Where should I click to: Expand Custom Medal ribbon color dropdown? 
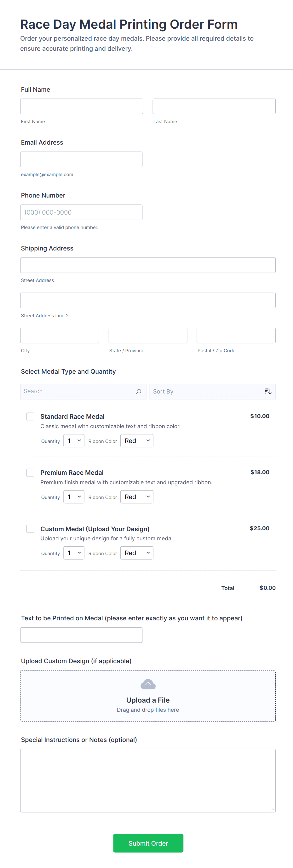(136, 553)
